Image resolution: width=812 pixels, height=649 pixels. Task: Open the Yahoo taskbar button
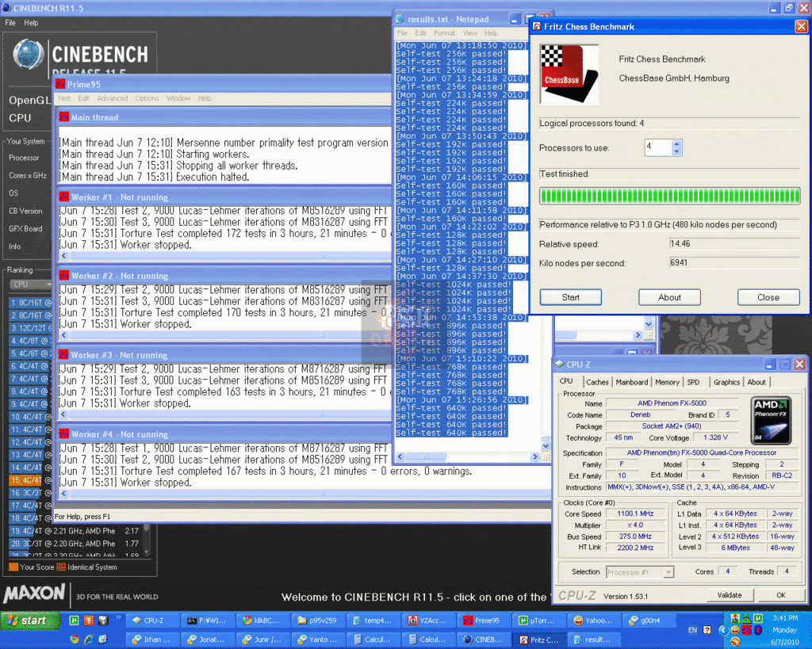(x=593, y=620)
